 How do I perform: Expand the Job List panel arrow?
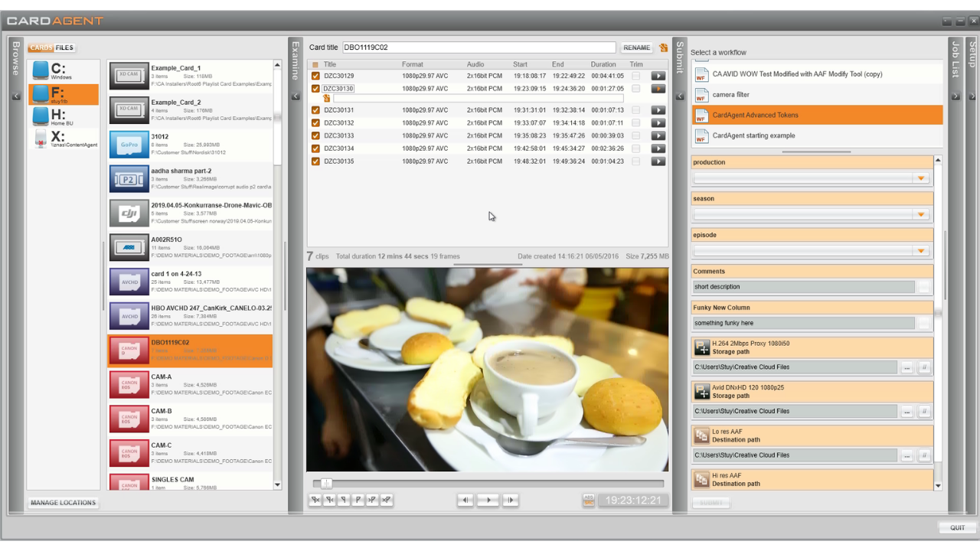[955, 96]
